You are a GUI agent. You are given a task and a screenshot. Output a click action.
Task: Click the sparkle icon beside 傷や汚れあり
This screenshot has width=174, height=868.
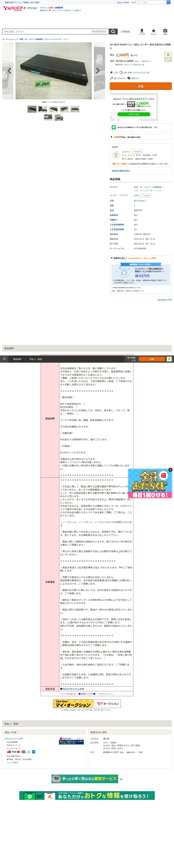pos(111,78)
